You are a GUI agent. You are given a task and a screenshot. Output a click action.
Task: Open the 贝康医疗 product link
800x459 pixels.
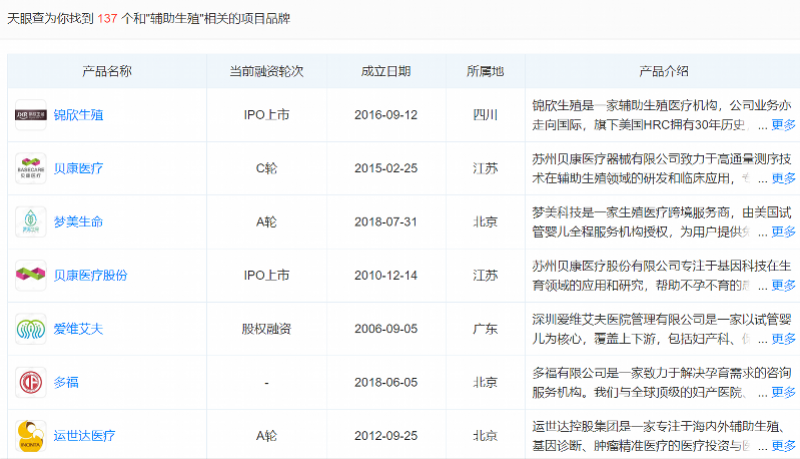pyautogui.click(x=79, y=168)
